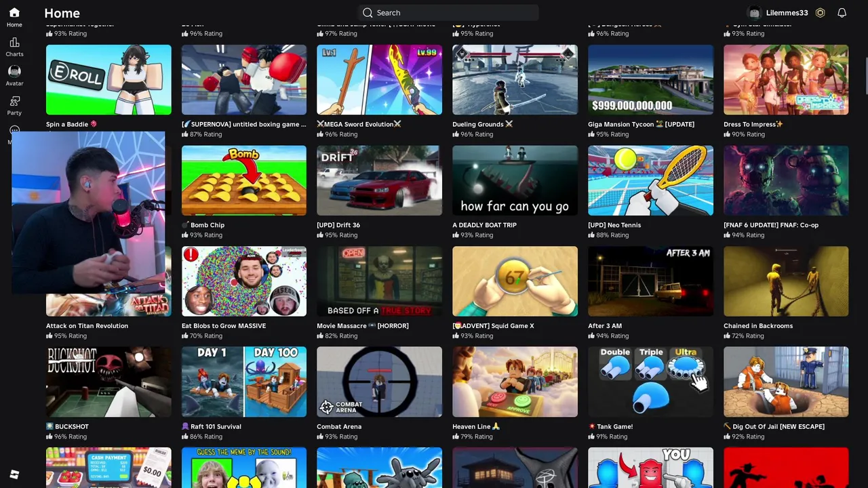Open the FNAF: Co-op game thumbnail

[786, 180]
